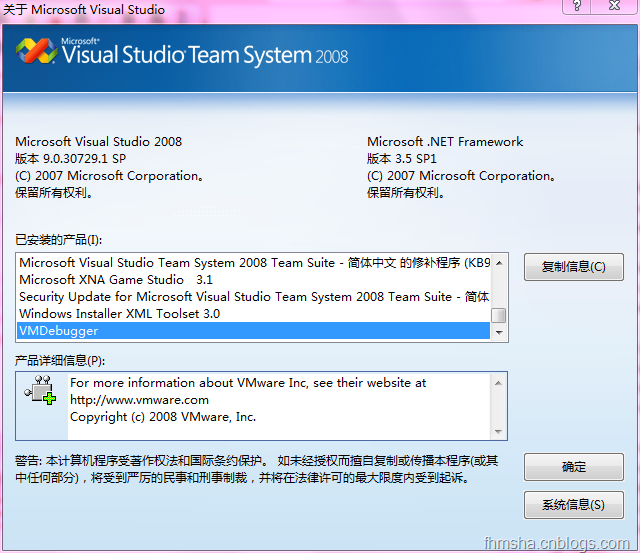This screenshot has height=553, width=640.
Task: Click the VMDebugger product icon
Action: [40, 390]
